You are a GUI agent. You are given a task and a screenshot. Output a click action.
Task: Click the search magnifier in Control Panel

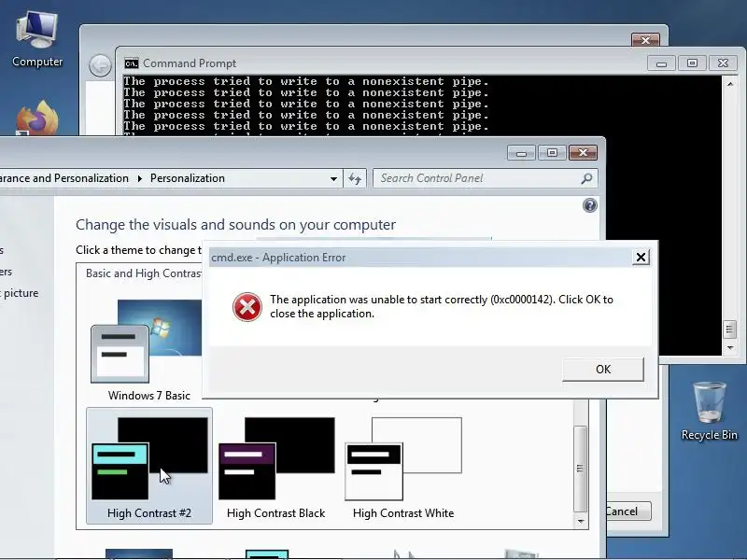(586, 178)
